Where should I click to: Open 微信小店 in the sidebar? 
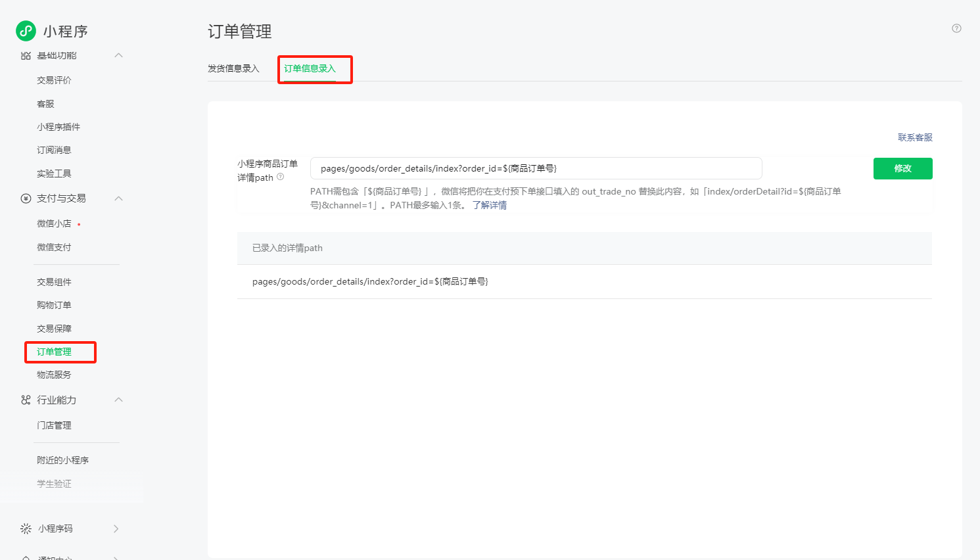tap(54, 223)
